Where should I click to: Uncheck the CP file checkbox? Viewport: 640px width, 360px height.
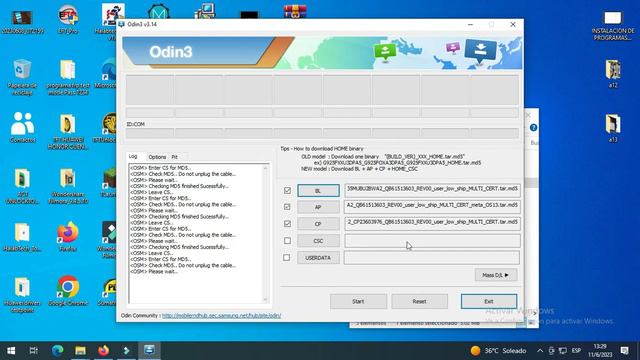click(x=287, y=224)
